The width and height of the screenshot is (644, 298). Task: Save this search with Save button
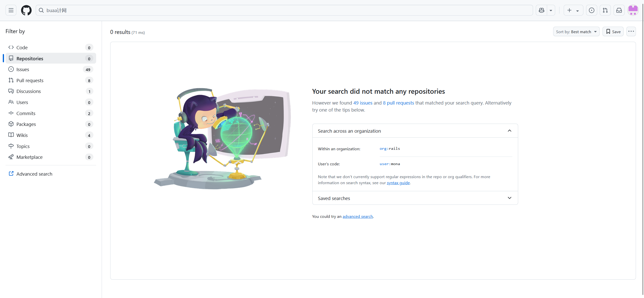[613, 32]
